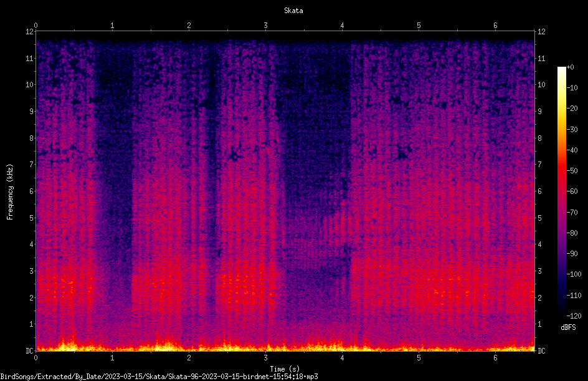Click the Skata title text
This screenshot has width=588, height=381.
pos(293,11)
